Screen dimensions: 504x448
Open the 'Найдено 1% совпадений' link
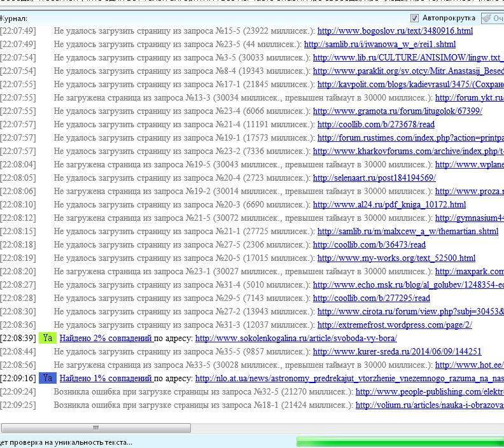pyautogui.click(x=106, y=378)
